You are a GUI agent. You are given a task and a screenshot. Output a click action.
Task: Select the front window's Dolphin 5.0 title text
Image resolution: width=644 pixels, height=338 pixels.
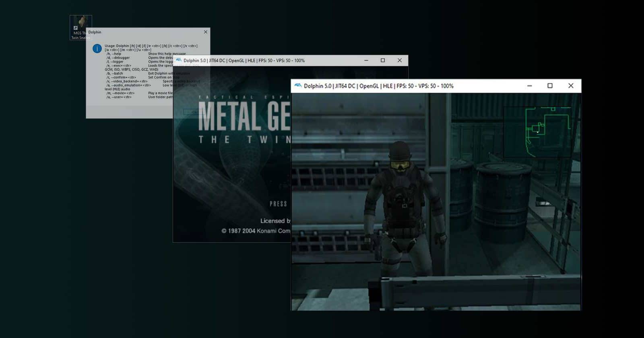coord(378,86)
